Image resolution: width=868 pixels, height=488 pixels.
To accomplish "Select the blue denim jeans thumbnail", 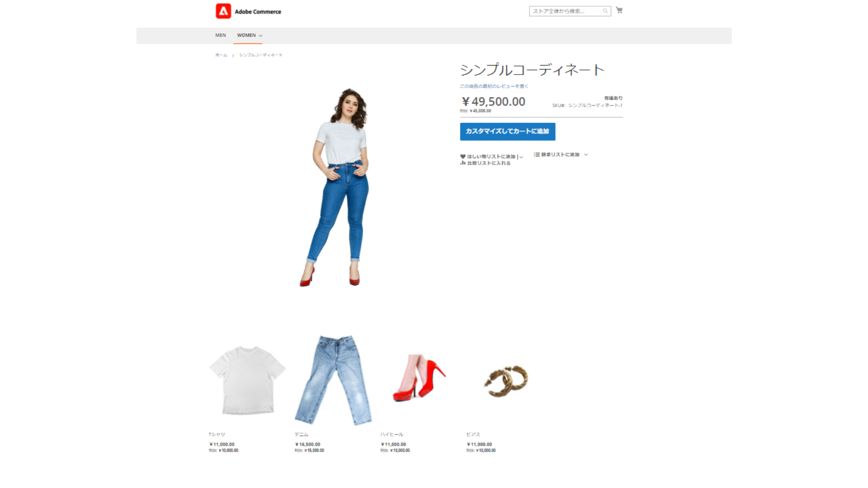I will (x=333, y=380).
